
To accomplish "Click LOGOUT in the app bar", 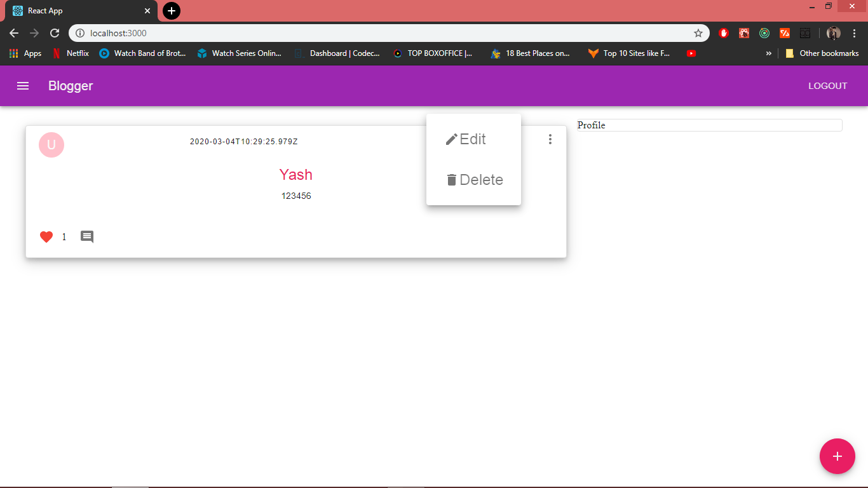I will click(827, 86).
